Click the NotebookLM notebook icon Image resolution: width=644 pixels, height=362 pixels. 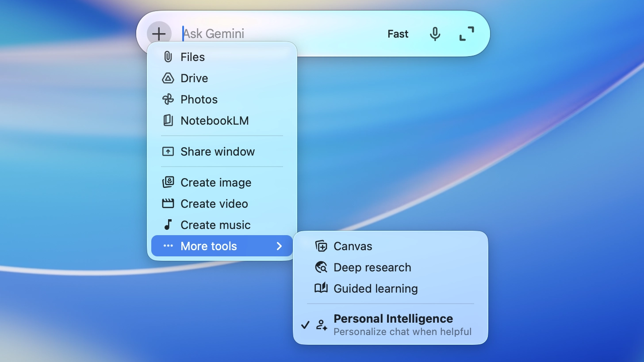168,121
